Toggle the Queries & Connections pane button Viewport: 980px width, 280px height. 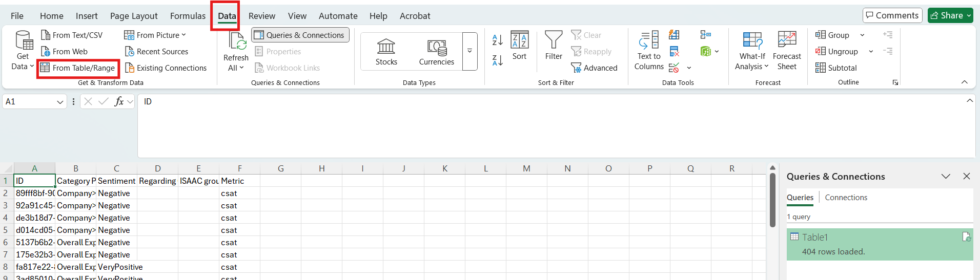point(300,35)
